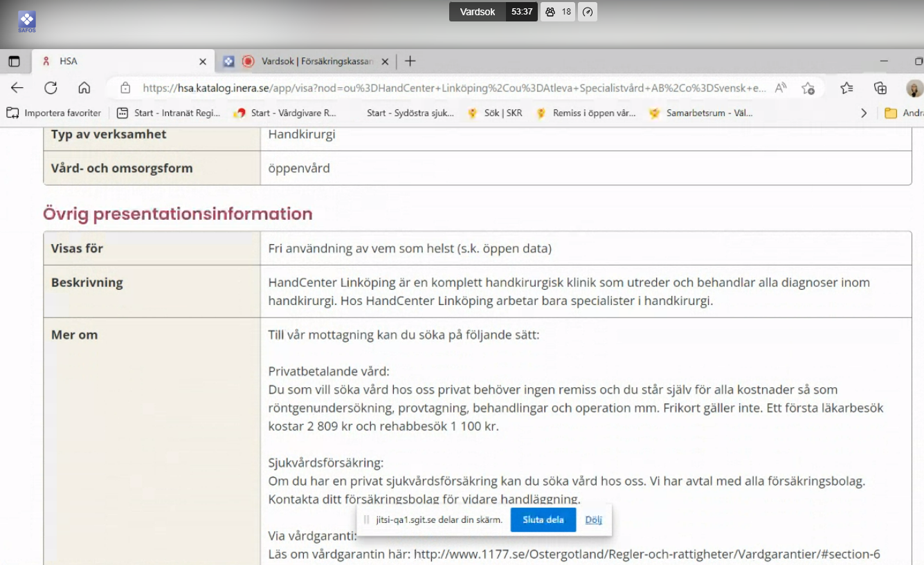The image size is (924, 565).
Task: Open the Collections icon in toolbar
Action: click(x=880, y=88)
